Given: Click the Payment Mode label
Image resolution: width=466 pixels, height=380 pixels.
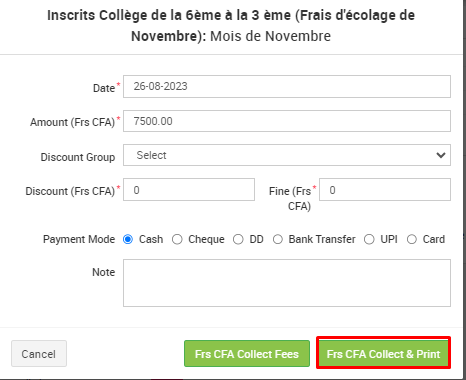Looking at the screenshot, I should click(x=79, y=239).
